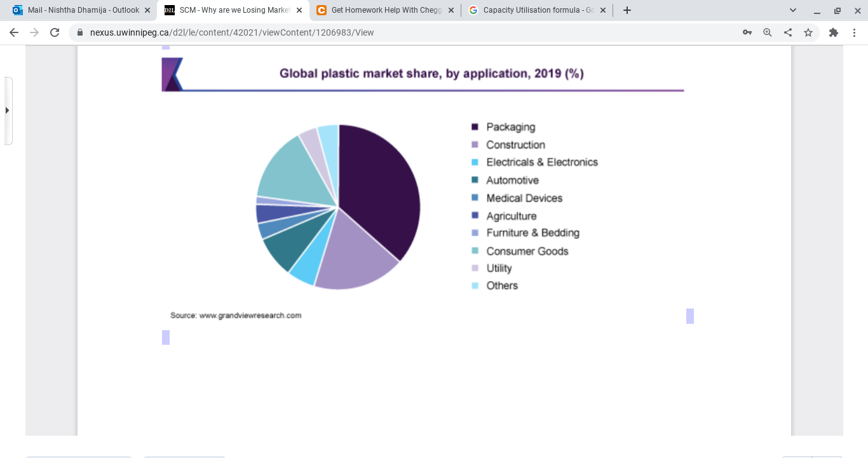Click the Automotive legend label
868x458 pixels.
[x=512, y=181]
